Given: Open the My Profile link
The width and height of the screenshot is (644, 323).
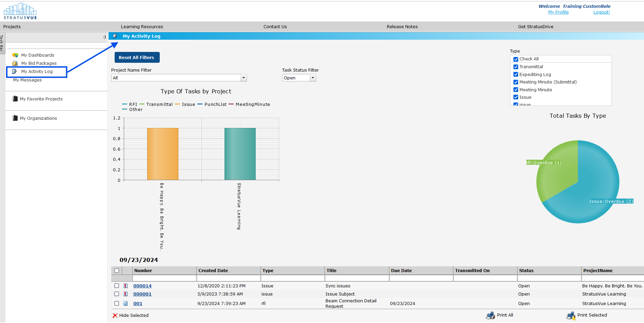Looking at the screenshot, I should (x=559, y=12).
